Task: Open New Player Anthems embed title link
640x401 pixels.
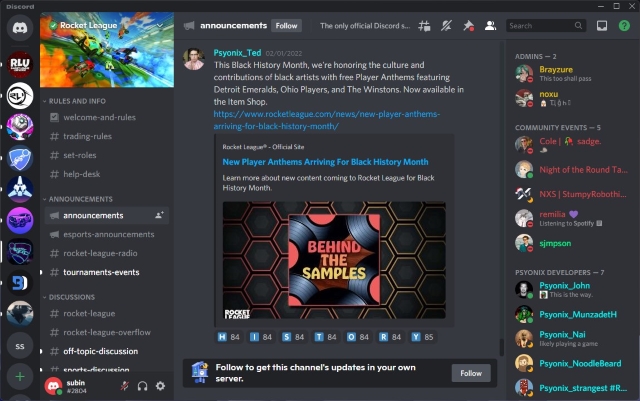Action: [x=325, y=162]
